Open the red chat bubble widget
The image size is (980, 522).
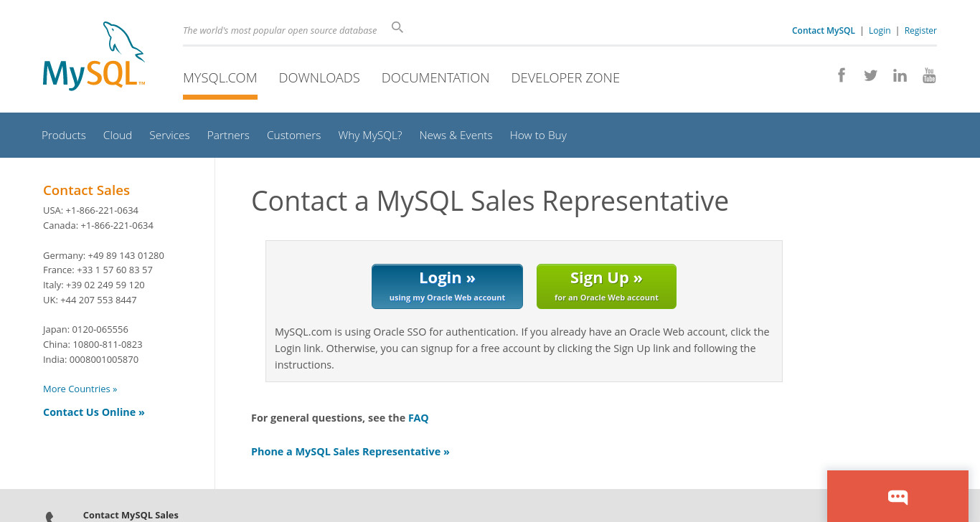pyautogui.click(x=897, y=496)
